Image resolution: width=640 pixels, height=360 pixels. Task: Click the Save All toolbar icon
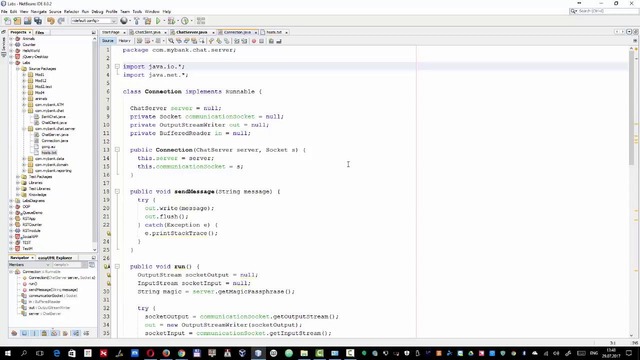[38, 21]
